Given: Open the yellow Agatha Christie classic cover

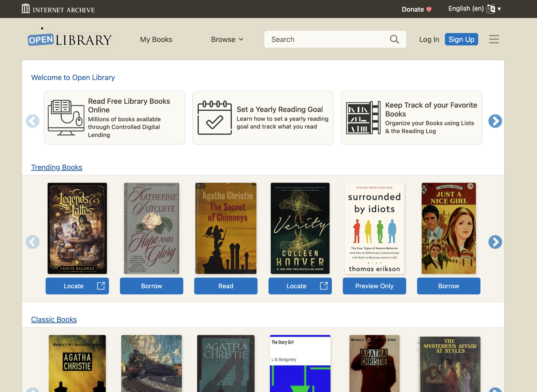Looking at the screenshot, I should [x=77, y=363].
